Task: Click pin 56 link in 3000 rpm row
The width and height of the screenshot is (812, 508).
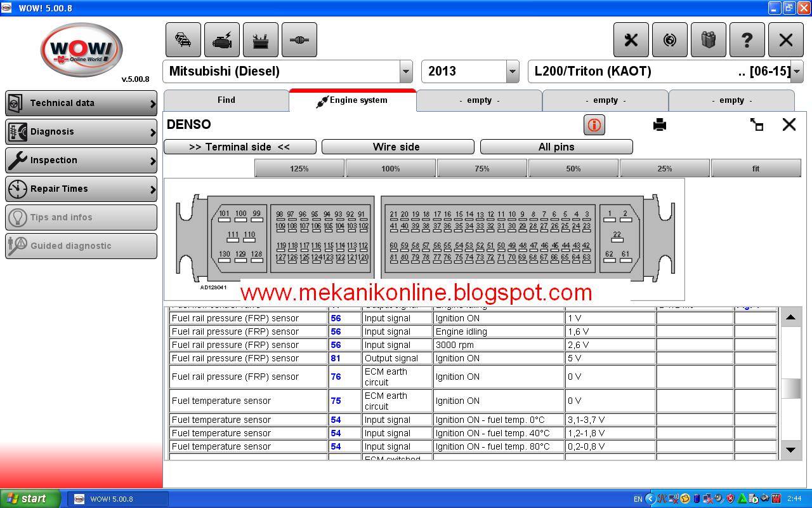Action: click(x=336, y=345)
